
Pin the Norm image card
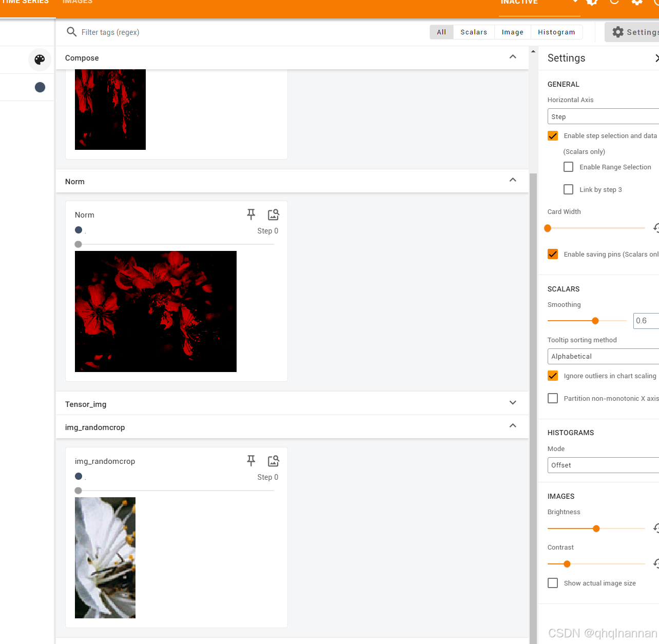(x=251, y=214)
